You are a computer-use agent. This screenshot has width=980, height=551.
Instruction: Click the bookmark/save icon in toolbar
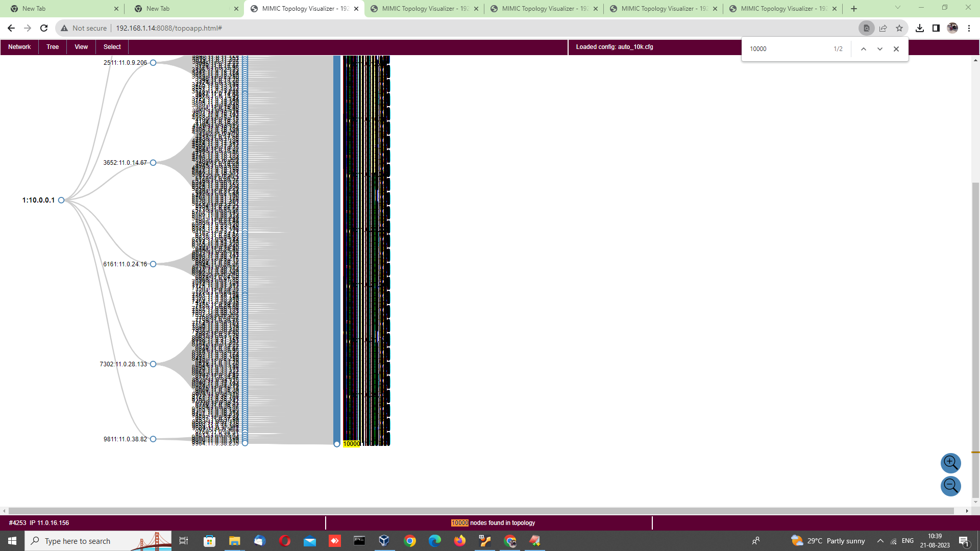900,28
